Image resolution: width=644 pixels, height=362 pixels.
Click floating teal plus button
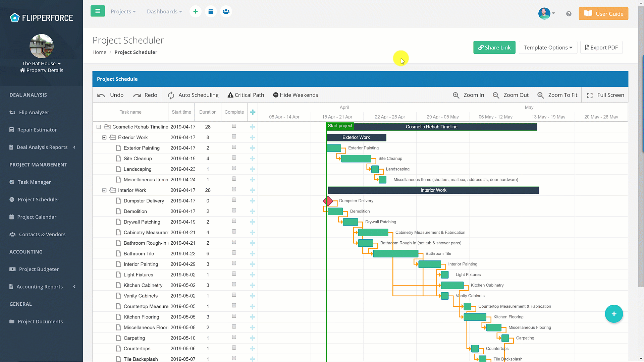pyautogui.click(x=614, y=314)
